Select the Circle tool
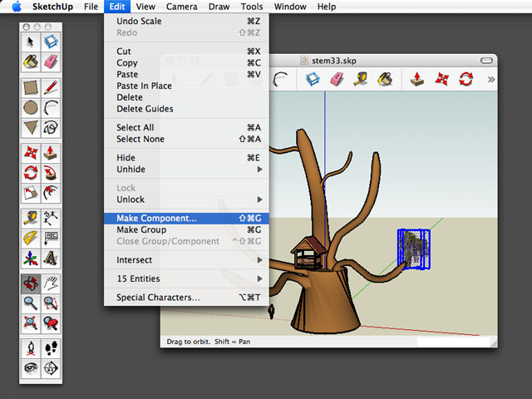Image resolution: width=532 pixels, height=399 pixels. tap(31, 108)
